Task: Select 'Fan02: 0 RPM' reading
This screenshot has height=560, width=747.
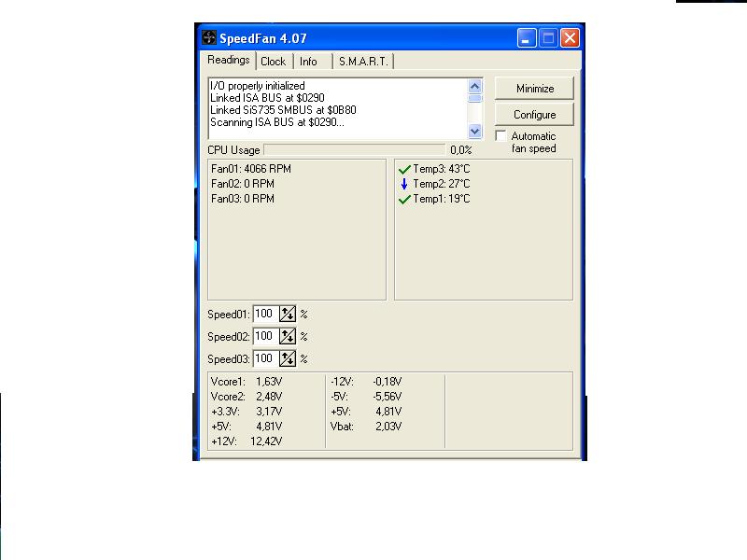Action: 243,184
